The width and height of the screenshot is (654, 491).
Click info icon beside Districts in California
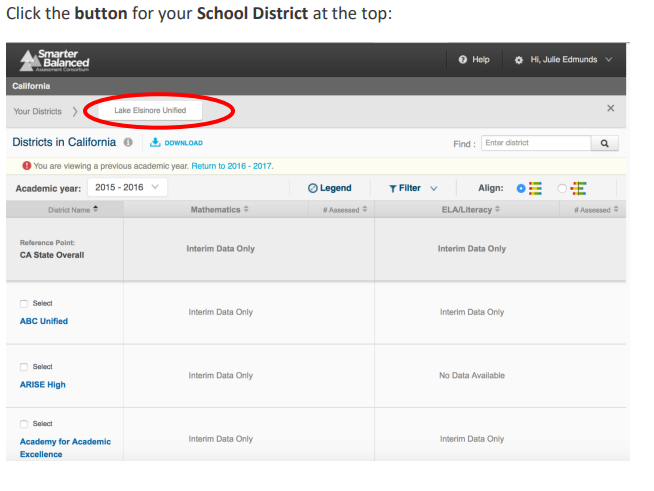pos(128,142)
